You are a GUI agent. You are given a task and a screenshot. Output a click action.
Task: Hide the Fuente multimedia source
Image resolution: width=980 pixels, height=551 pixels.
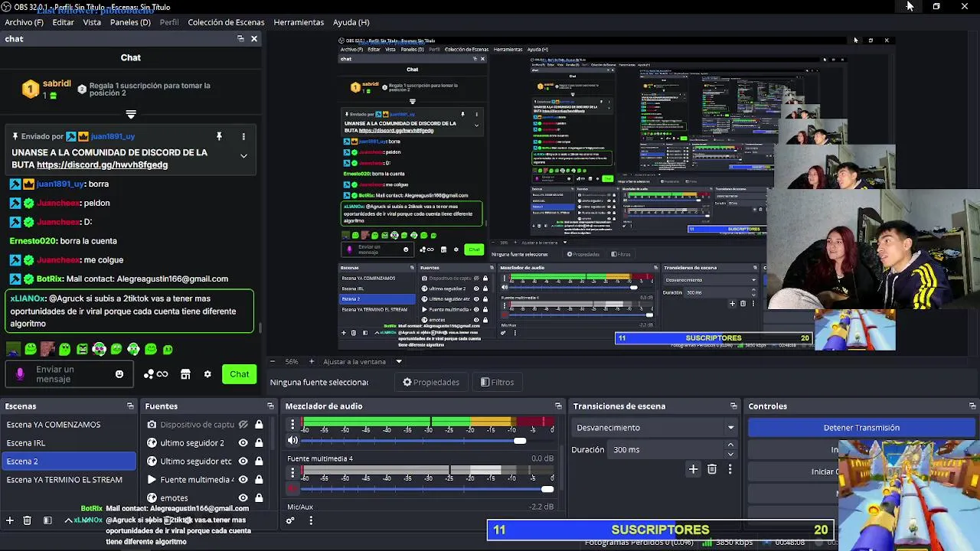[x=243, y=480]
